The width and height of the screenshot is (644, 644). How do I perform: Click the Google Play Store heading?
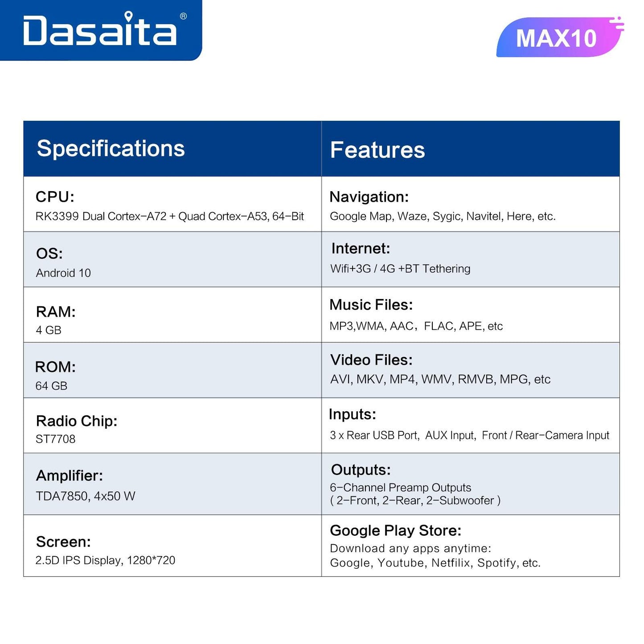[395, 530]
